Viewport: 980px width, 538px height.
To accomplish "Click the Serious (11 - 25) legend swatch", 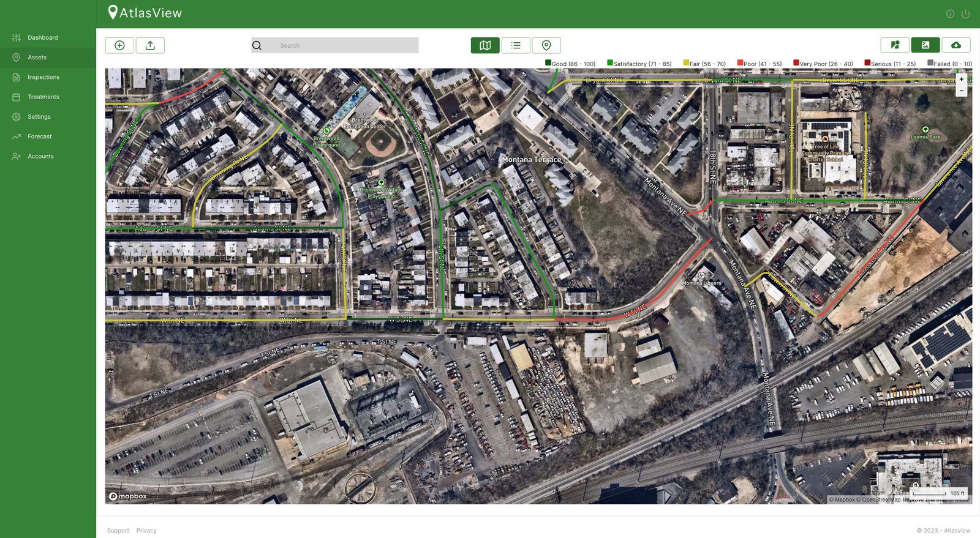I will 867,62.
